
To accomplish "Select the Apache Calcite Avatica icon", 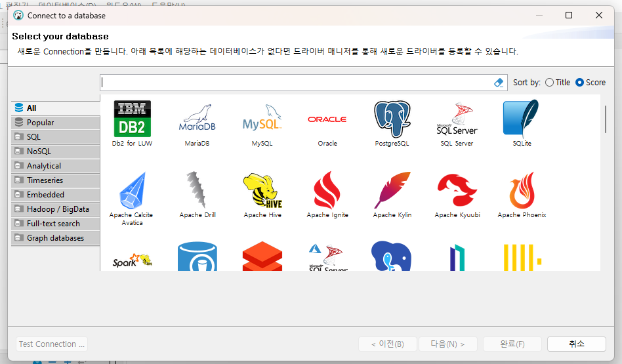I will coord(132,191).
